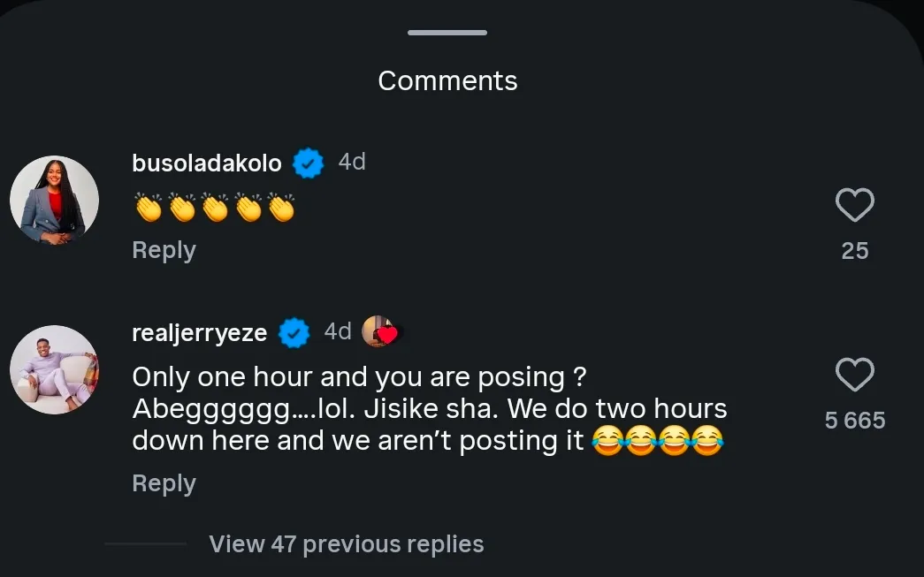
Task: Click the verified badge beside realjerryeze
Action: (x=294, y=332)
